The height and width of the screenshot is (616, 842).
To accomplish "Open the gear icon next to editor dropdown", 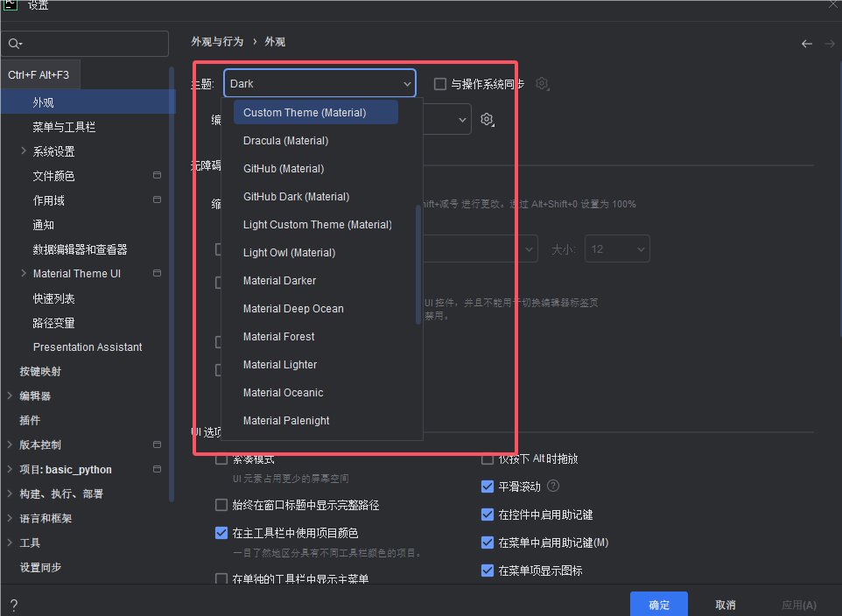I will (487, 119).
